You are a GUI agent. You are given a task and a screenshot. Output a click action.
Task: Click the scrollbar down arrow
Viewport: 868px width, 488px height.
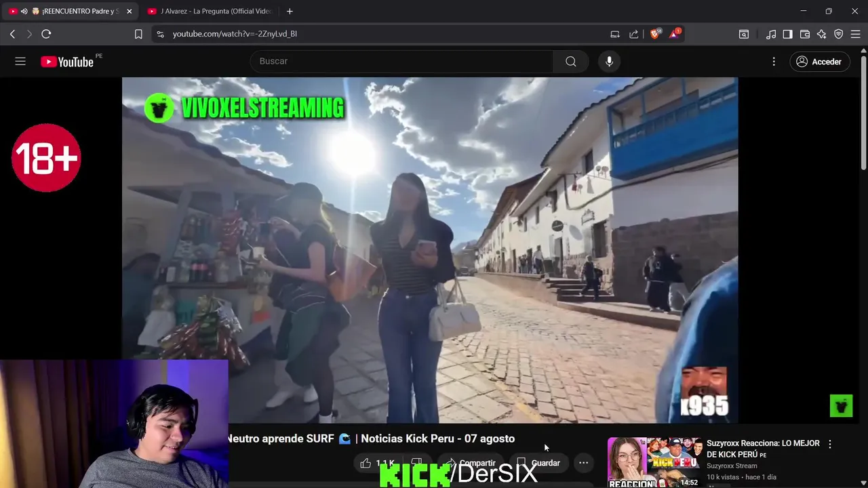(x=863, y=483)
